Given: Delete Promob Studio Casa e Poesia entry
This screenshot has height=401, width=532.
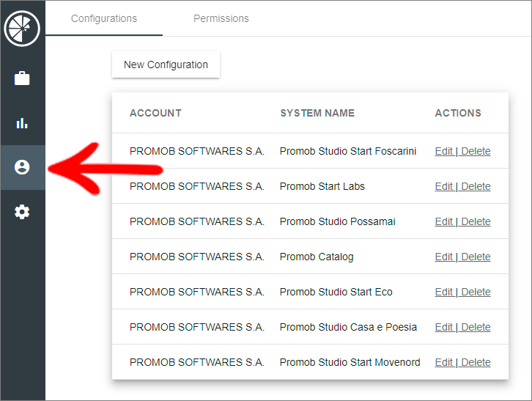Looking at the screenshot, I should [476, 327].
